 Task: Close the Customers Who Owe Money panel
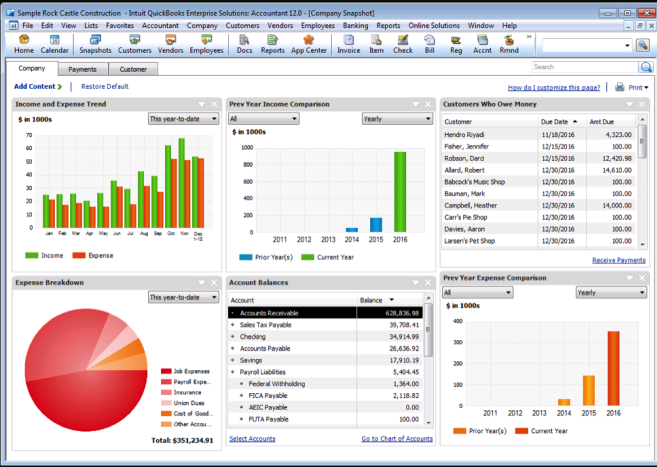pos(642,104)
